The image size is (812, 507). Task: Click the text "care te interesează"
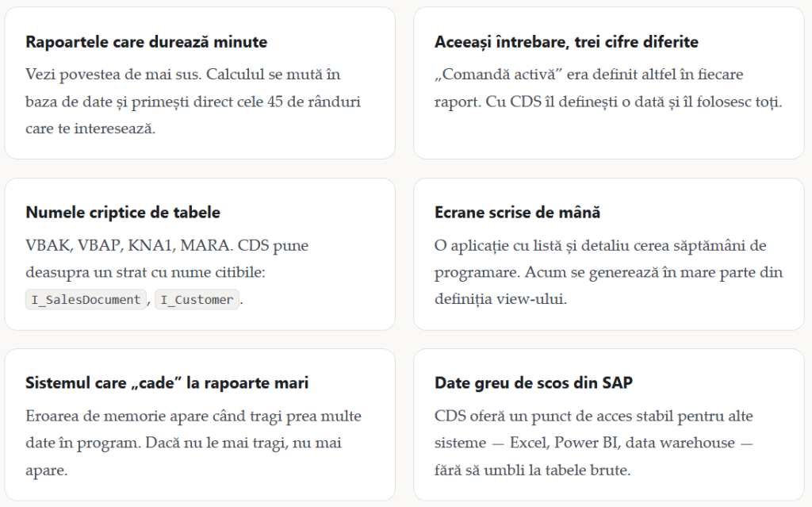(90, 128)
